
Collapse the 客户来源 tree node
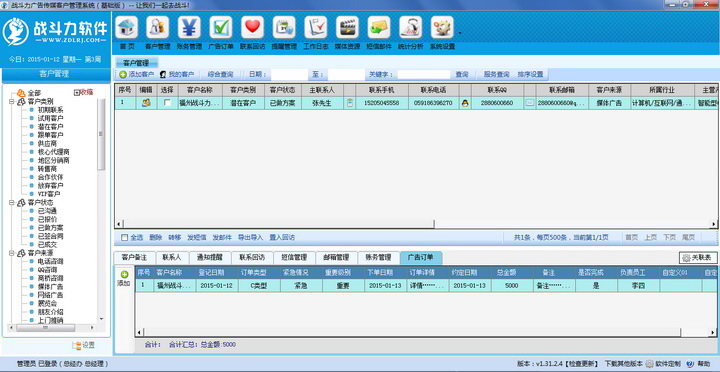11,253
